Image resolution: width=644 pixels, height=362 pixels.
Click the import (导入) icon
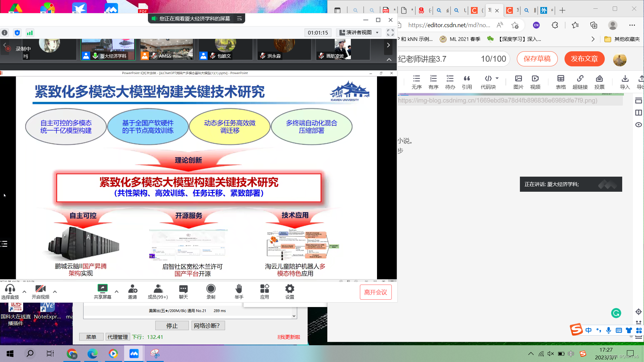pyautogui.click(x=625, y=82)
